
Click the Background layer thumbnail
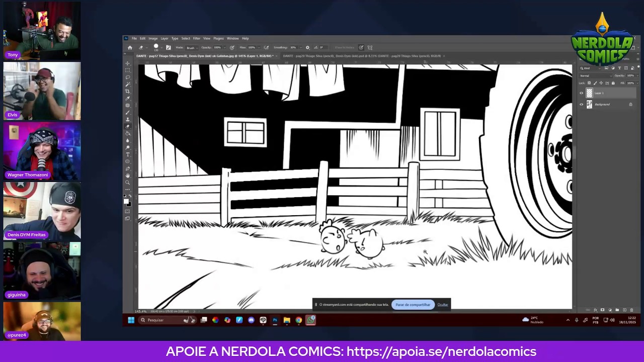(x=590, y=105)
